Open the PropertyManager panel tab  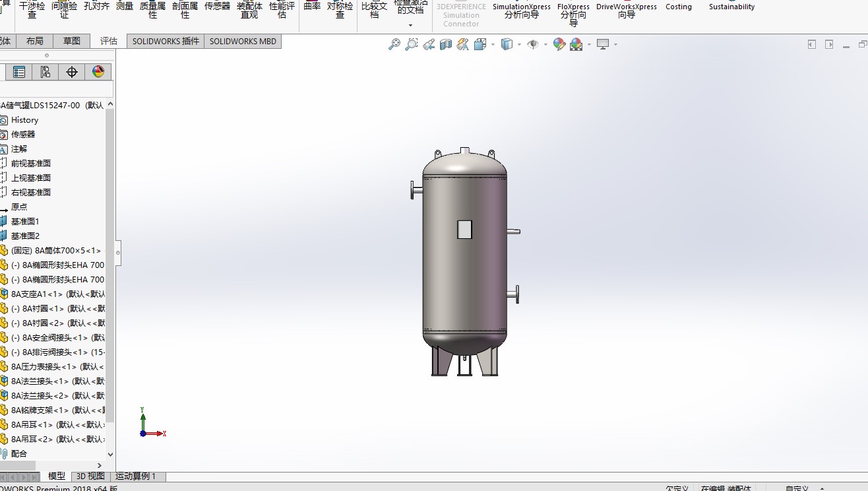19,72
